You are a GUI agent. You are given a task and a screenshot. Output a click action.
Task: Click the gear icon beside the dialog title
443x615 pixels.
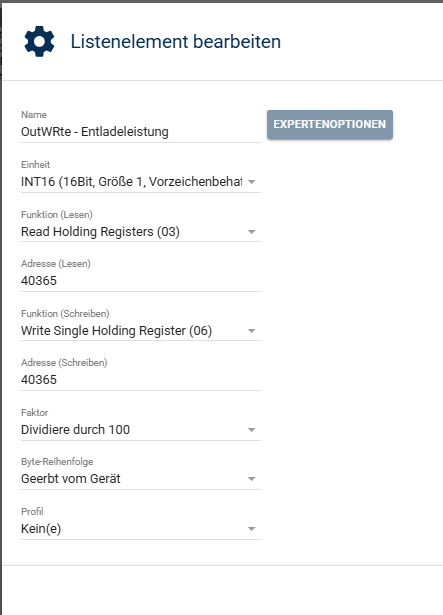click(39, 42)
